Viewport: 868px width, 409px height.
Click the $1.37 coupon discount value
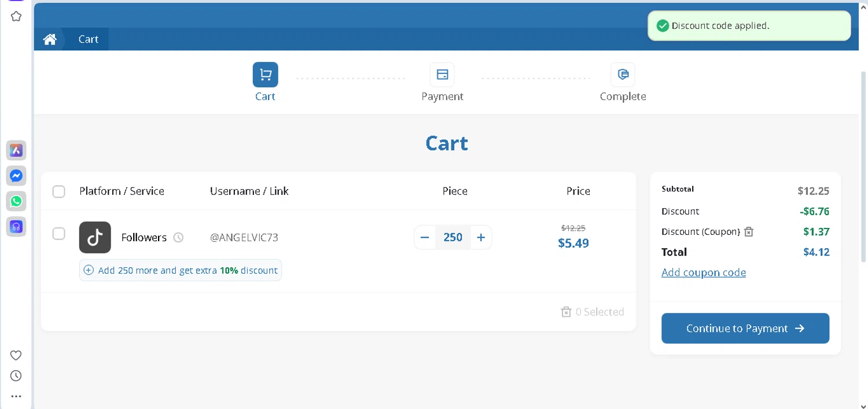tap(816, 232)
